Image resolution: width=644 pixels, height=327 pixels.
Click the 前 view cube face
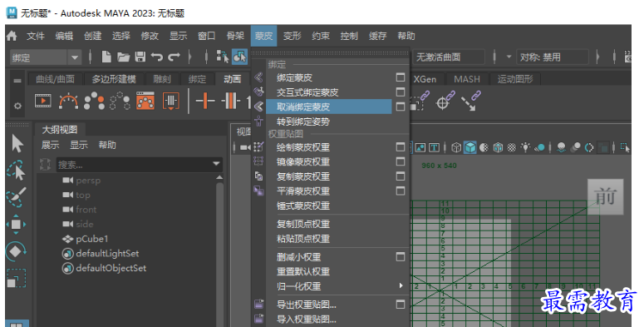pyautogui.click(x=606, y=196)
